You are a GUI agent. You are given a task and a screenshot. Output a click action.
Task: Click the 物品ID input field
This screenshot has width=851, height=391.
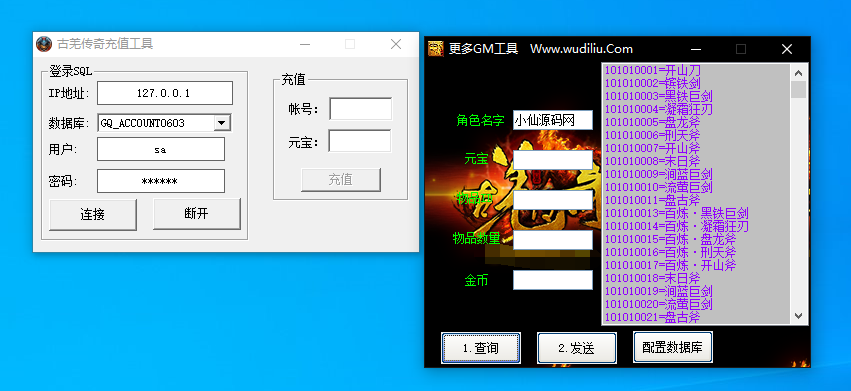pyautogui.click(x=552, y=200)
